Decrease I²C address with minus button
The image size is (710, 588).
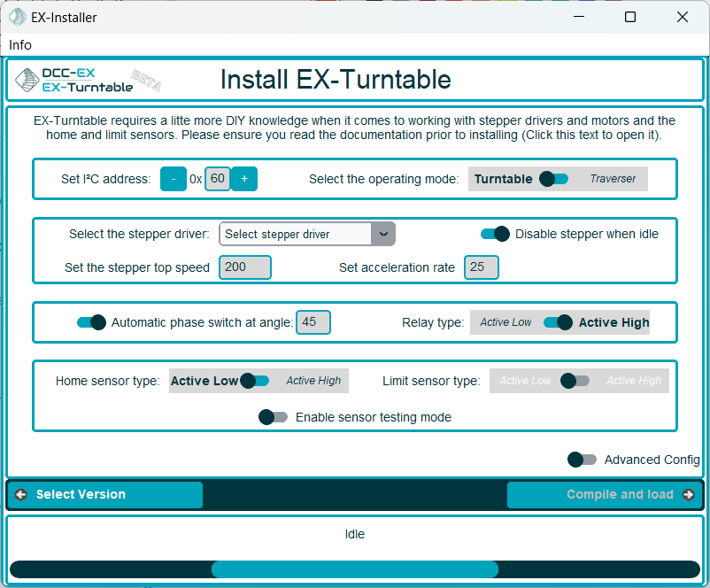174,179
